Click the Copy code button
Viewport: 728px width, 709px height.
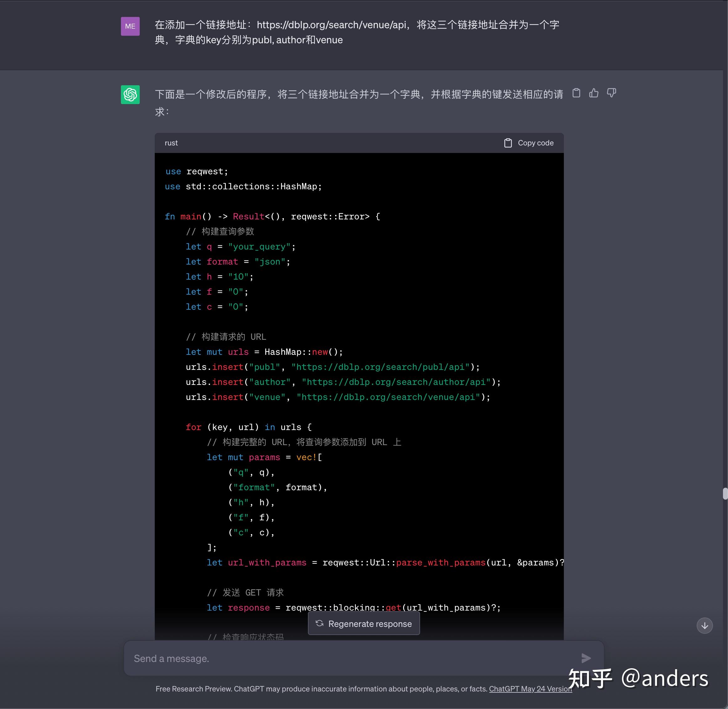pos(528,143)
